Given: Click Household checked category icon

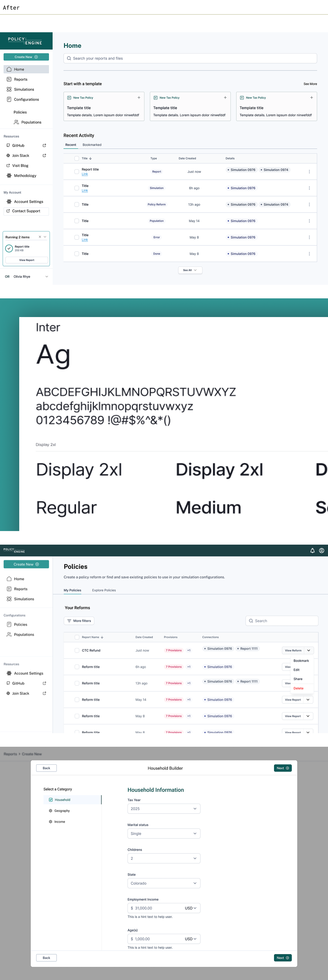Looking at the screenshot, I should click(x=51, y=800).
